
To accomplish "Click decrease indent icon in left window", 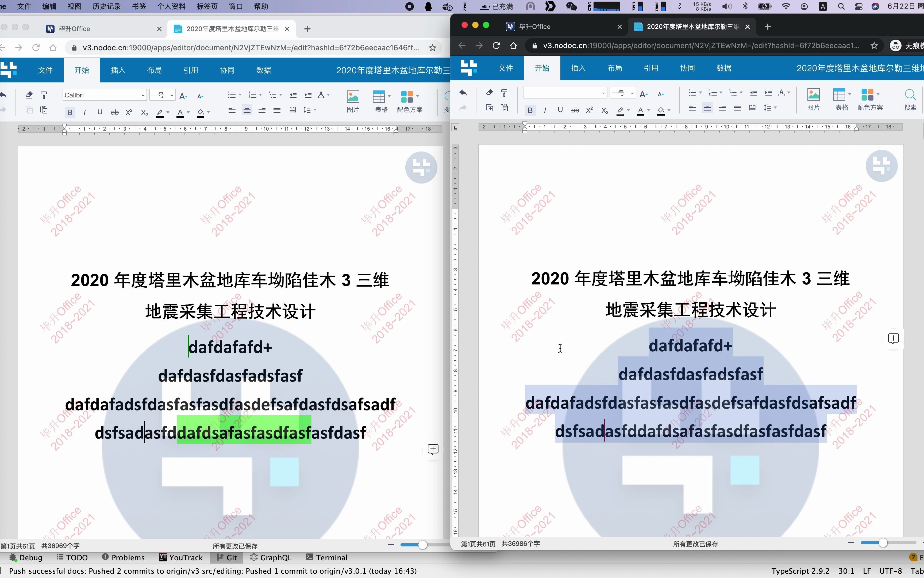I will click(293, 95).
